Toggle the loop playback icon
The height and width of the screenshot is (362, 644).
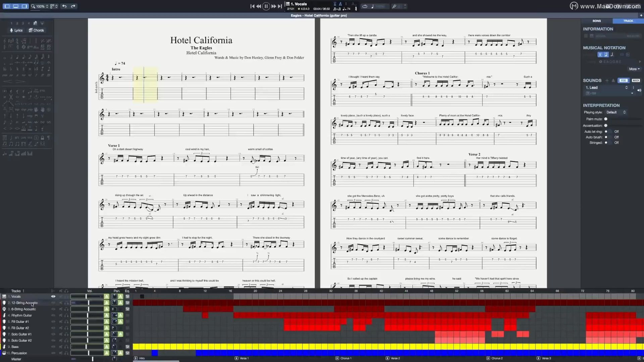pyautogui.click(x=365, y=6)
